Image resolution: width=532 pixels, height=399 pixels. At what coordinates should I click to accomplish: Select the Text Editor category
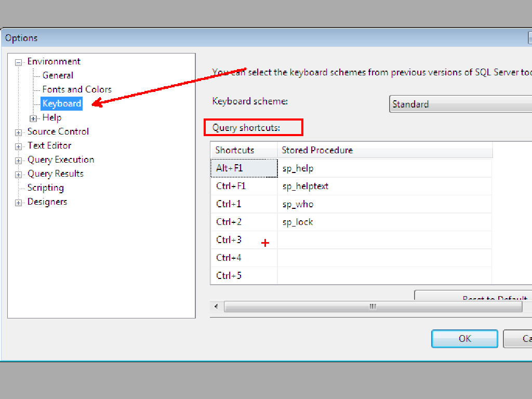pyautogui.click(x=49, y=145)
